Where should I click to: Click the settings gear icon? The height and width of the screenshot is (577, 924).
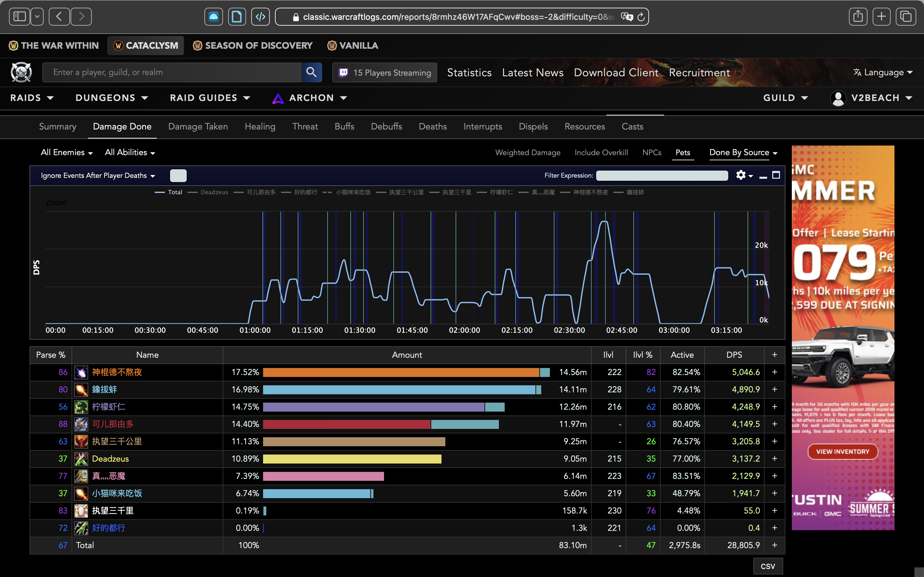(x=740, y=175)
